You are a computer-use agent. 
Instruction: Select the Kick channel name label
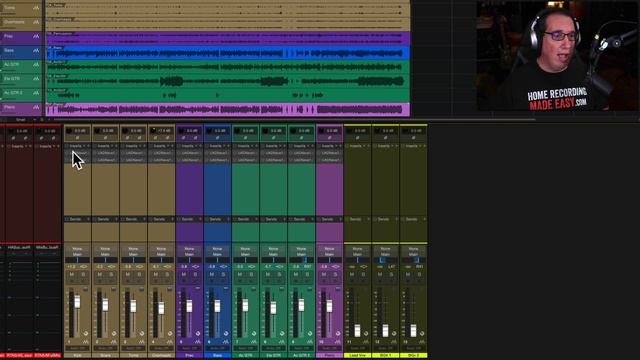[x=78, y=356]
